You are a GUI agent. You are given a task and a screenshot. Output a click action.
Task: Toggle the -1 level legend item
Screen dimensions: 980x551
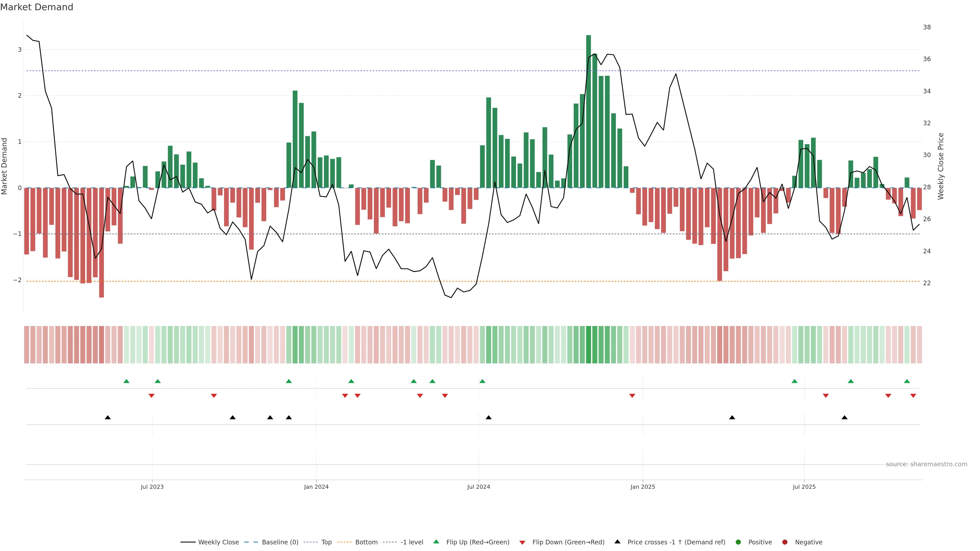click(x=412, y=542)
